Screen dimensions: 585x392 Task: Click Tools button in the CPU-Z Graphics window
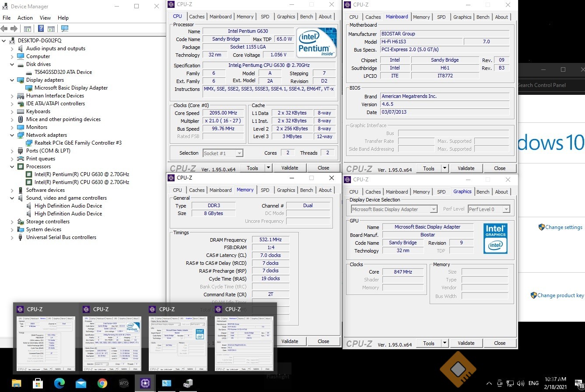(429, 343)
